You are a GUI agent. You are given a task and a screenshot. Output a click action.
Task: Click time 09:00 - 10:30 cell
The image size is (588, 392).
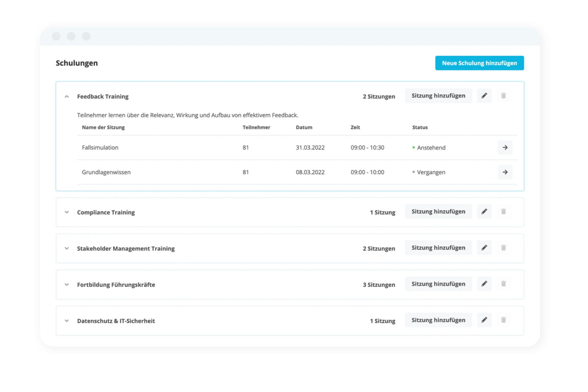[x=367, y=148]
